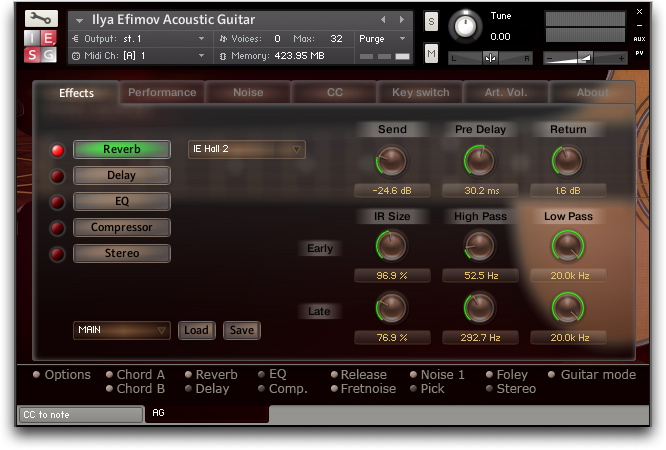Select the AG script tab
Image resolution: width=666 pixels, height=450 pixels.
coord(207,413)
